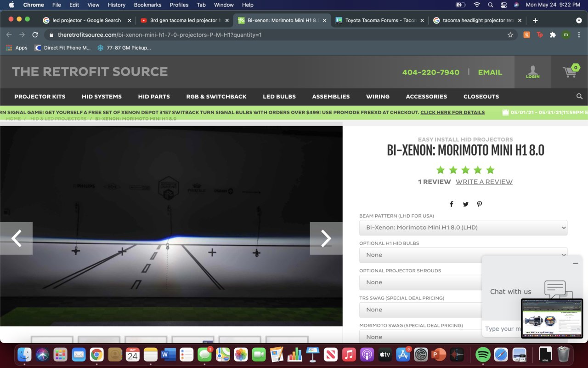Open the 'HID & LED Projectors' breadcrumb

(58, 119)
